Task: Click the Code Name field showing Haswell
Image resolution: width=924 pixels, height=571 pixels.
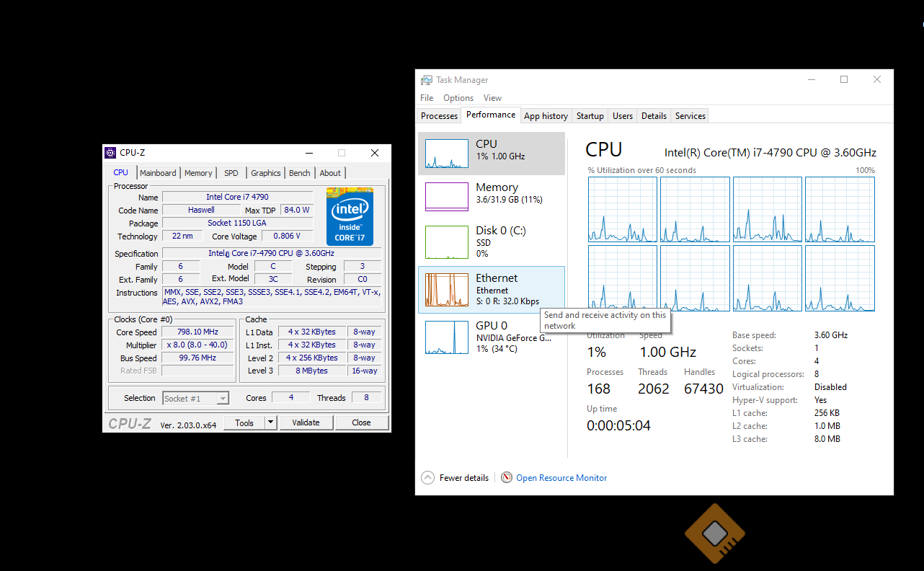Action: click(201, 210)
